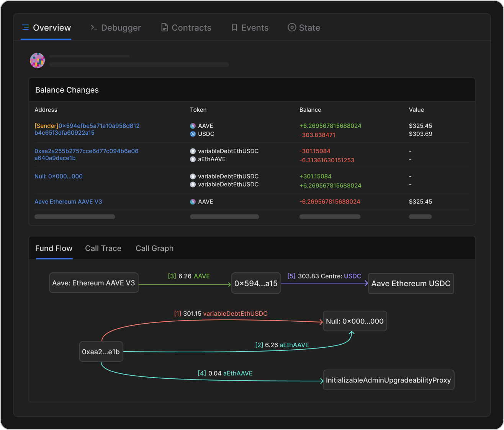Viewport: 504px width, 430px height.
Task: Click the 0xaa2...e1b flow node
Action: click(101, 352)
